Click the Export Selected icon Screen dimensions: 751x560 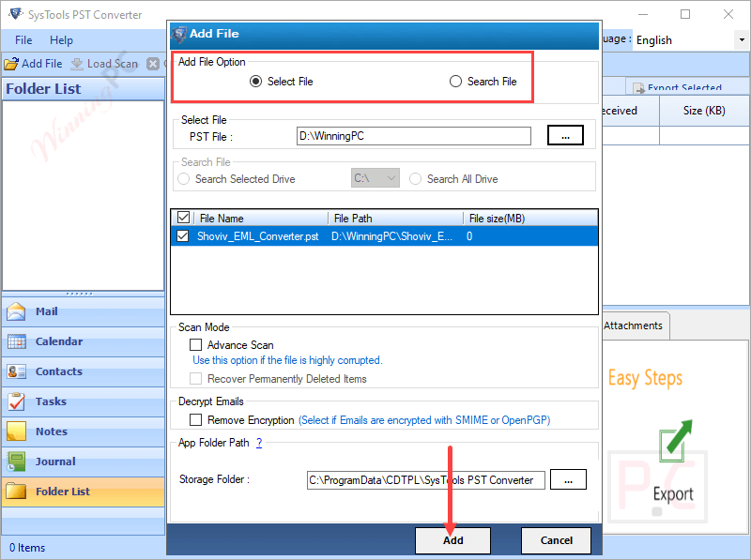638,87
